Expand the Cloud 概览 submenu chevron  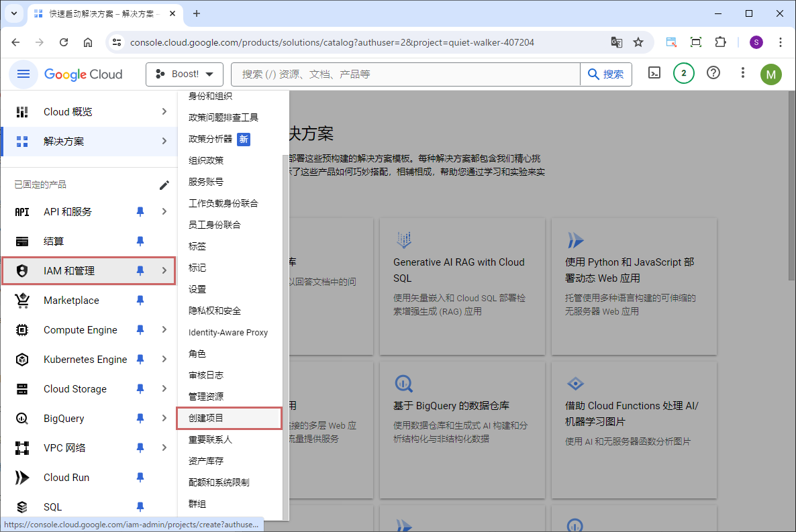pyautogui.click(x=164, y=112)
